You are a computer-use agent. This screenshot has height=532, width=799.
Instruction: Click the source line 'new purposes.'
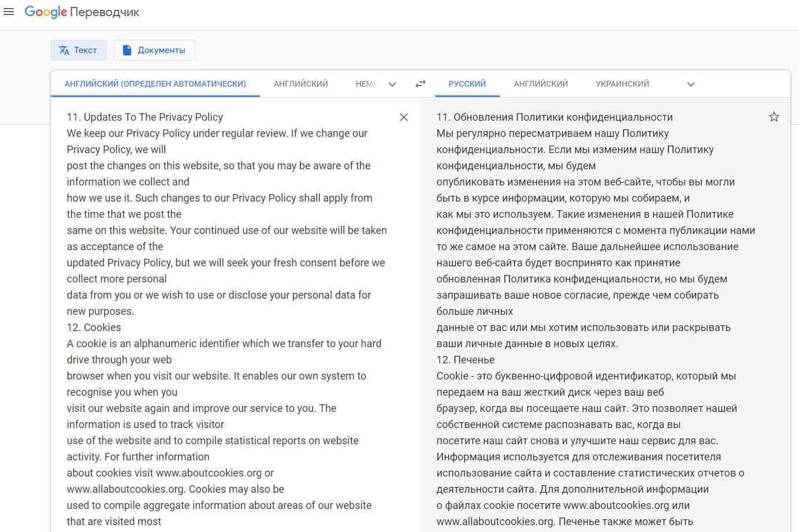pos(100,311)
